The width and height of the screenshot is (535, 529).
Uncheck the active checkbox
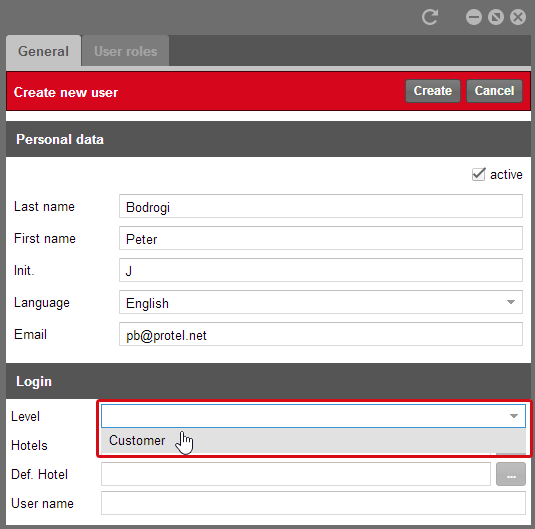[x=478, y=174]
